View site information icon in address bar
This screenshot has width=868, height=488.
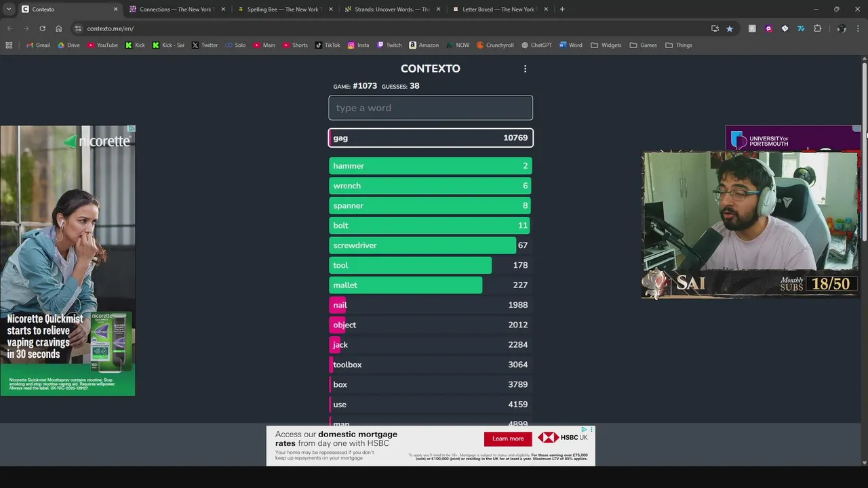[x=79, y=28]
